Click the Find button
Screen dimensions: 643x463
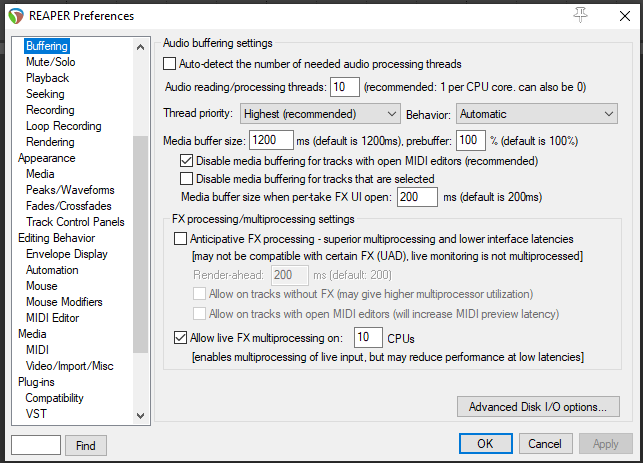86,445
